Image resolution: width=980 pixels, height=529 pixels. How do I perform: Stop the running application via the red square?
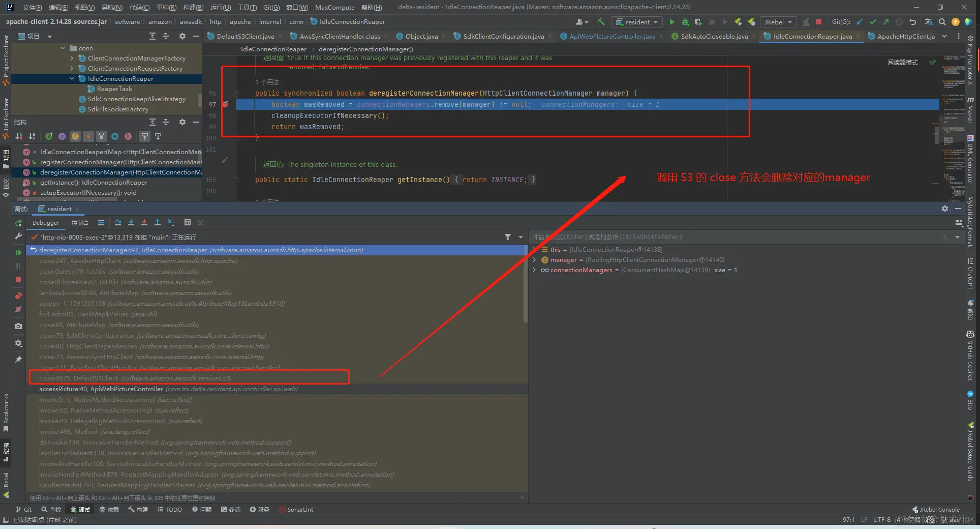819,22
